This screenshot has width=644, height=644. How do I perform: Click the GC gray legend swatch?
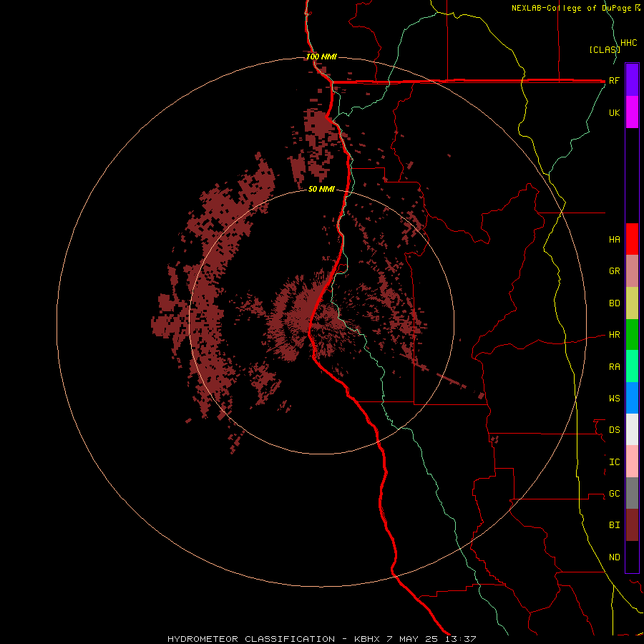coord(632,493)
